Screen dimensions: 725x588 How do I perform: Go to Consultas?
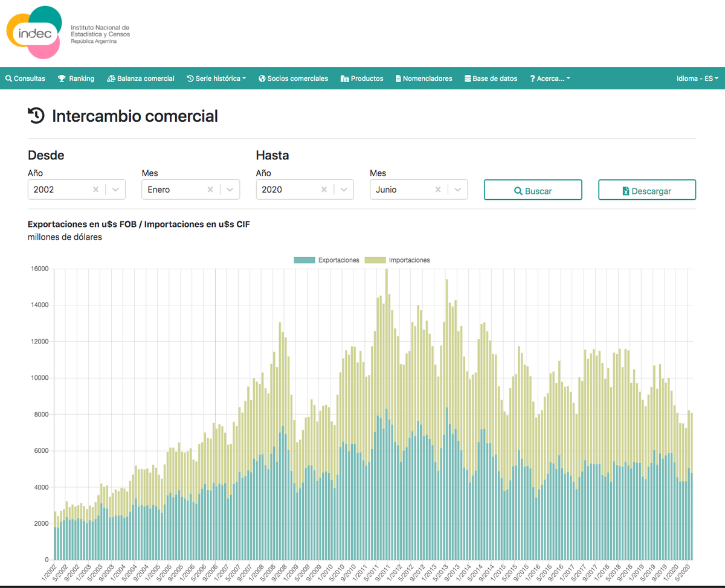25,78
